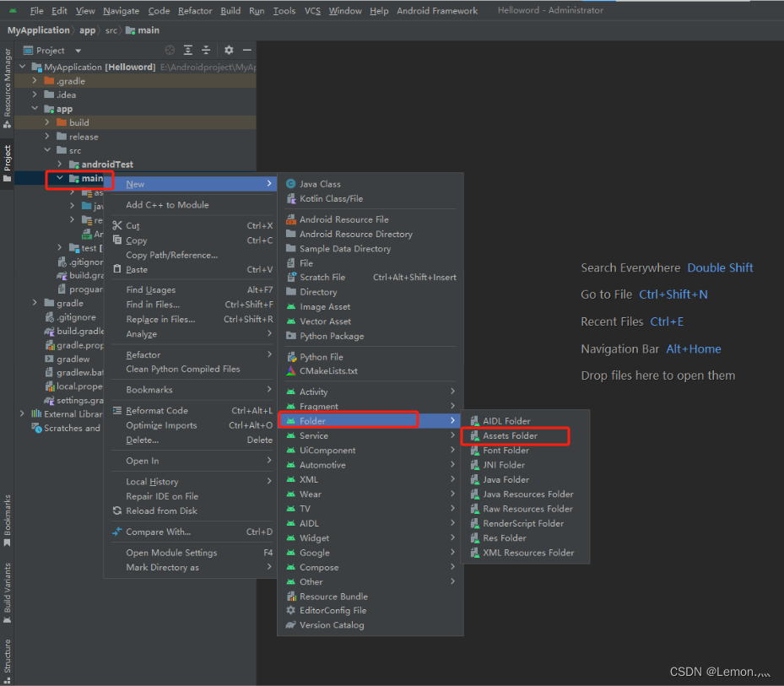Collapse the app module node
The width and height of the screenshot is (784, 686).
(x=35, y=109)
